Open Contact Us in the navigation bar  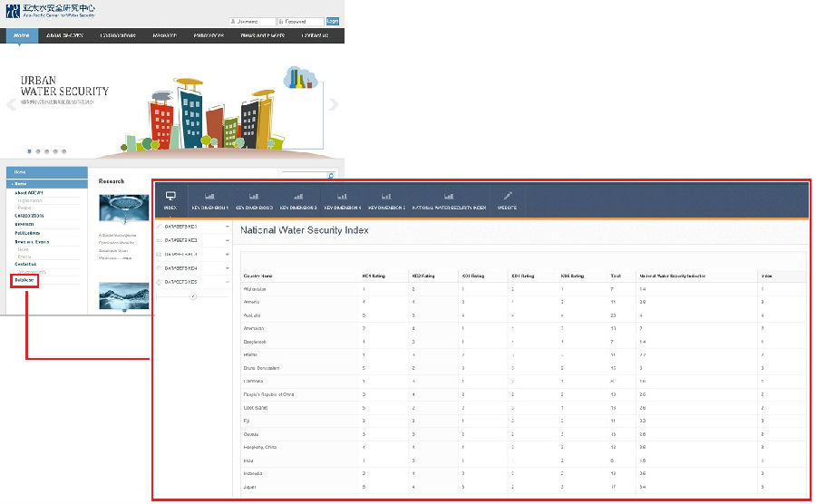[x=314, y=35]
